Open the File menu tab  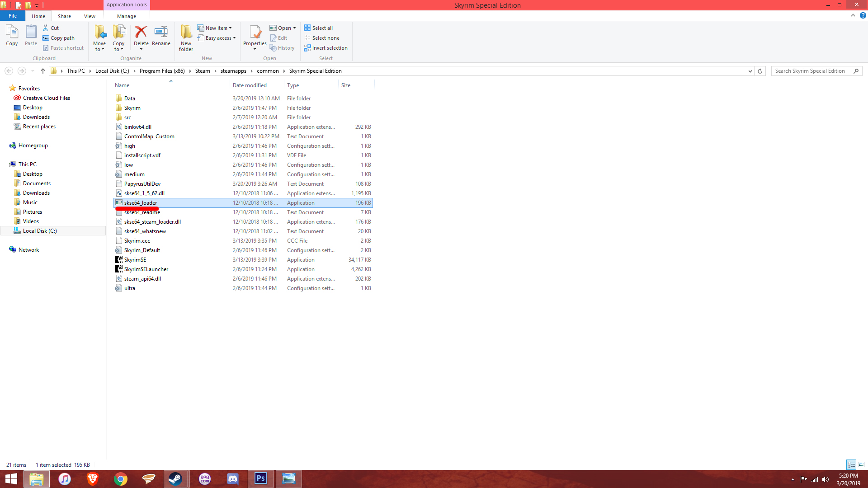[13, 16]
